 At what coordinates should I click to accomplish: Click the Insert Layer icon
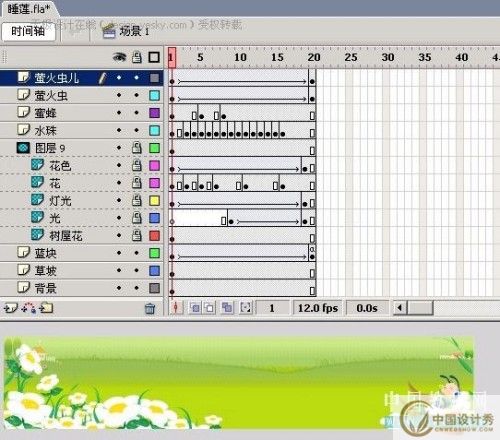click(x=10, y=308)
